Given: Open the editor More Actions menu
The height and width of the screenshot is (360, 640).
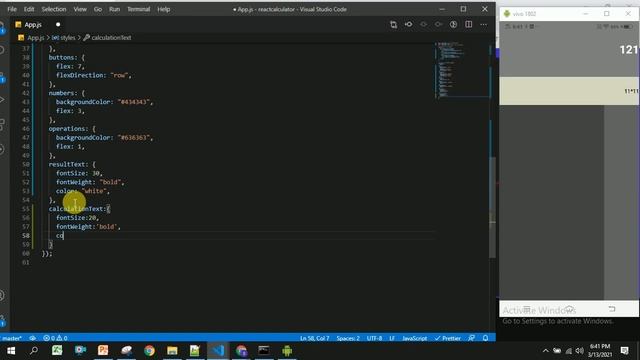Looking at the screenshot, I should click(484, 24).
